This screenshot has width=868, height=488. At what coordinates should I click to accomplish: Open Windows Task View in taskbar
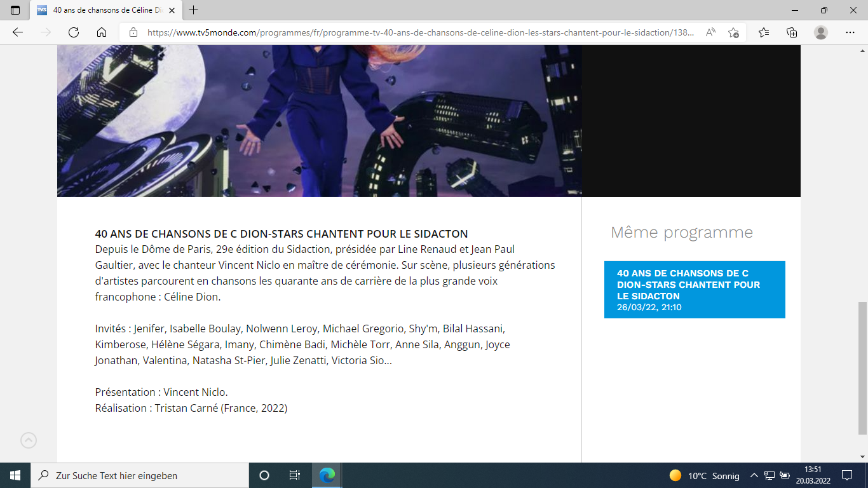point(294,475)
